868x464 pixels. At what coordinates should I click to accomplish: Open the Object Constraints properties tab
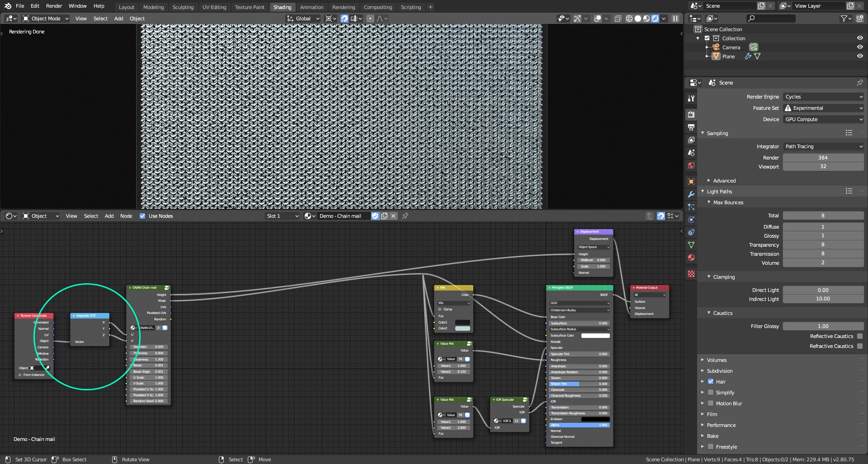click(x=691, y=232)
